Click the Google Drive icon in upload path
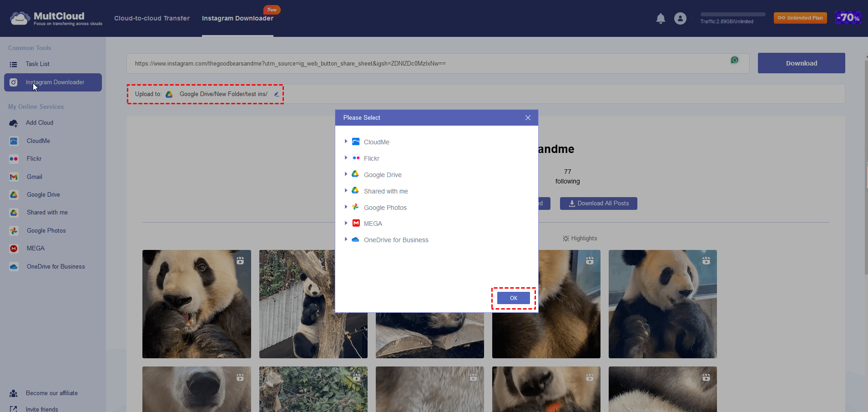Viewport: 868px width, 412px height. (169, 94)
